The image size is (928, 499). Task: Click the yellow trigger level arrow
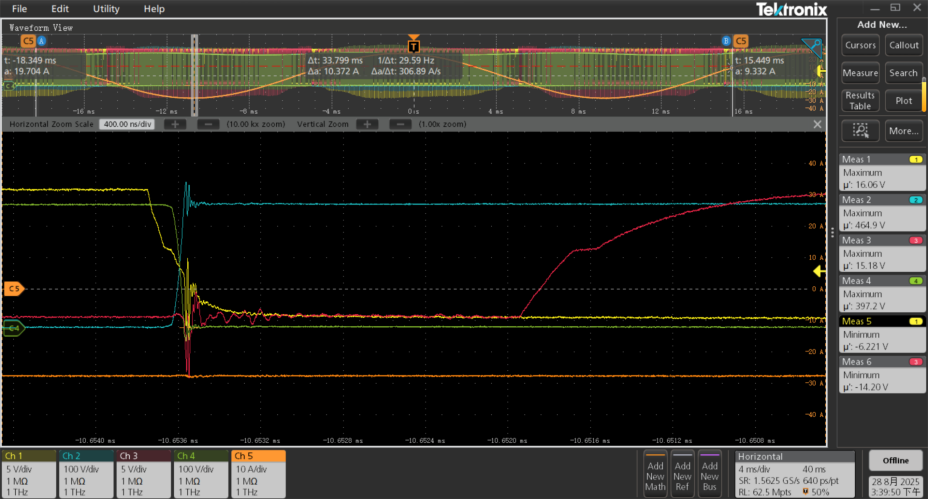[819, 270]
